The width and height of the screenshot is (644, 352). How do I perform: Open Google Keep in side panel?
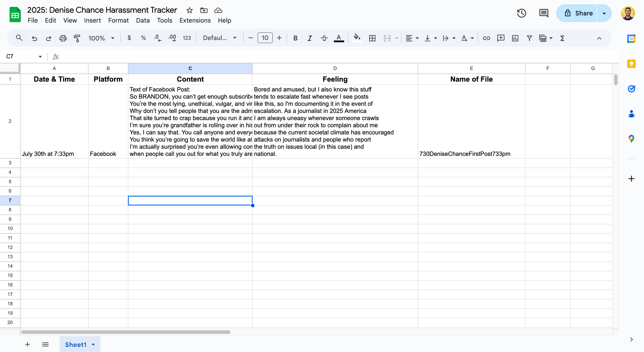[x=631, y=64]
